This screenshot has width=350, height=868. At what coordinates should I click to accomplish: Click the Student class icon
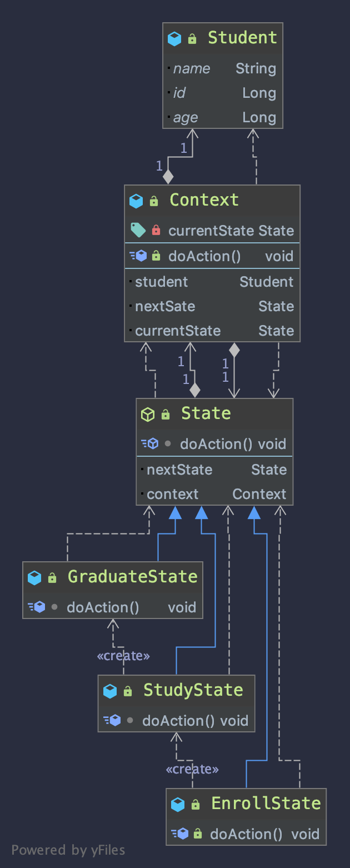pos(174,38)
